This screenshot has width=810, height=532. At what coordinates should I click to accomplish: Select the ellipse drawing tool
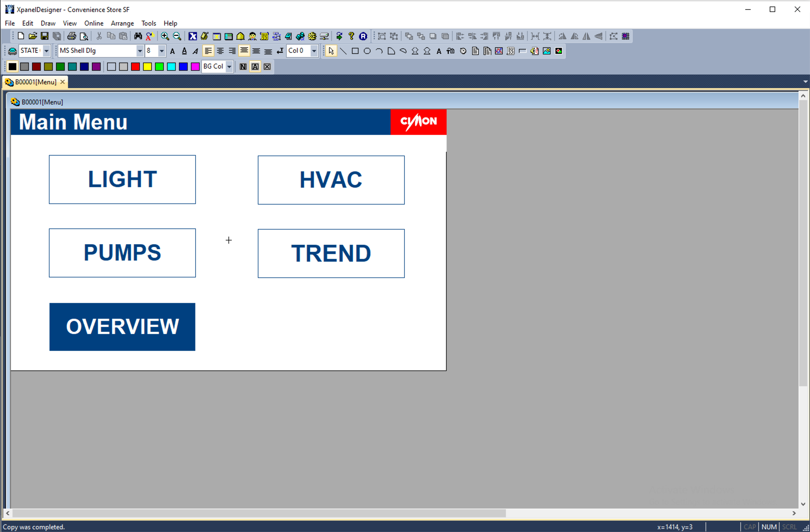[x=367, y=51]
